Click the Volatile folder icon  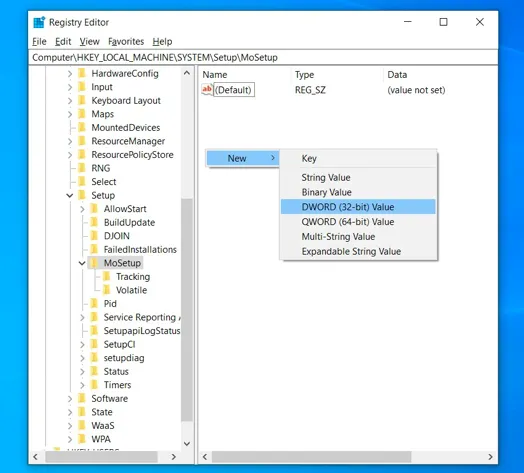pos(107,290)
